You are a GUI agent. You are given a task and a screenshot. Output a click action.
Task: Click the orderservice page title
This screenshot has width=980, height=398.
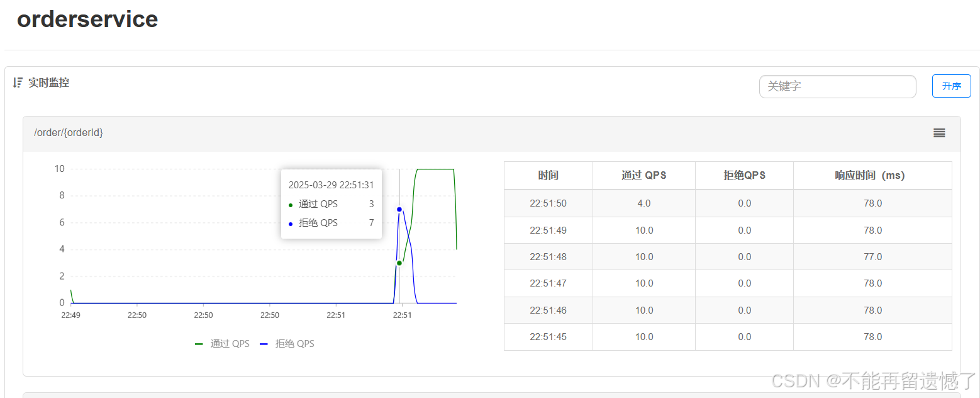(x=87, y=19)
